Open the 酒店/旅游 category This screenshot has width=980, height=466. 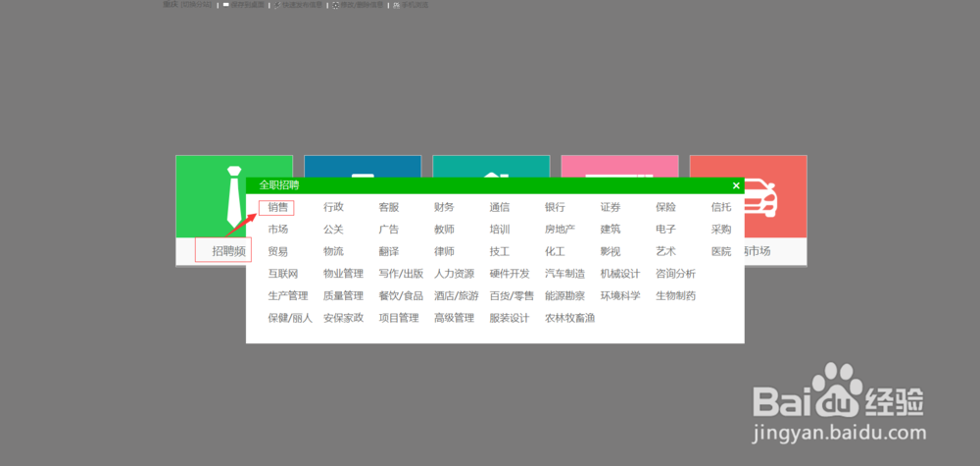pyautogui.click(x=457, y=296)
